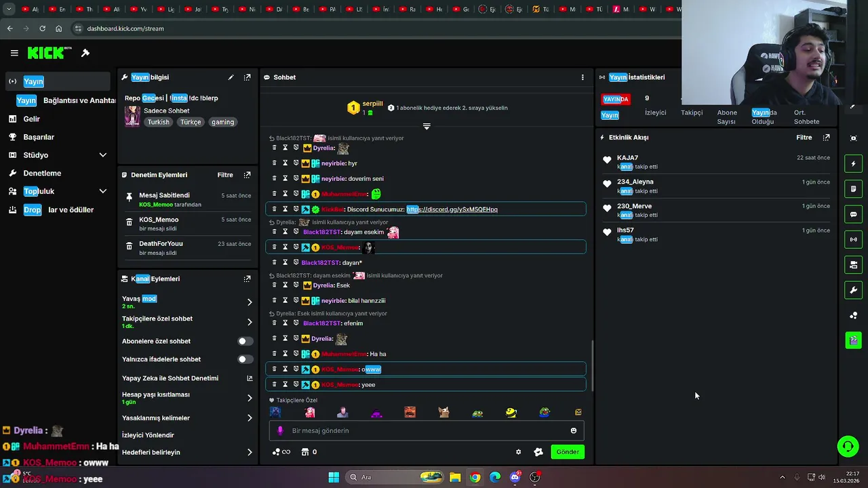Open Windows Start menu

pos(334,477)
